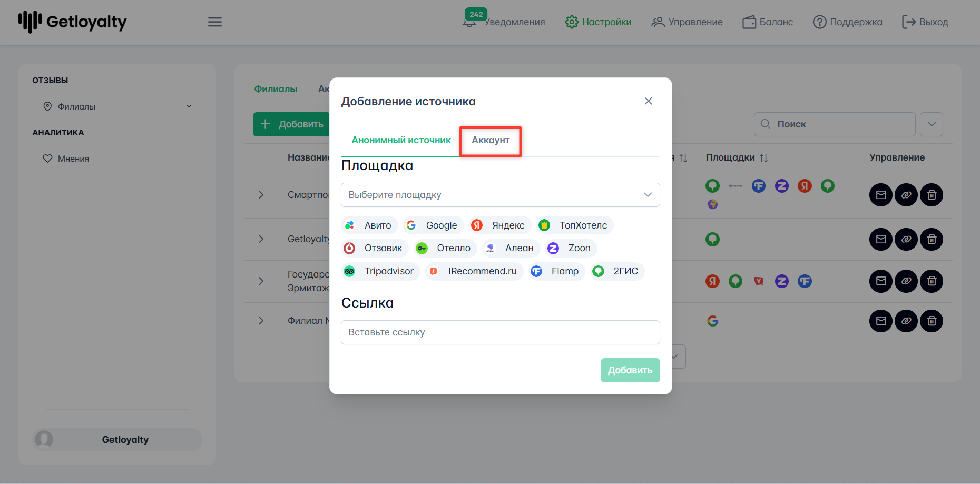Open Мнения in the sidebar
This screenshot has width=980, height=484.
66,159
